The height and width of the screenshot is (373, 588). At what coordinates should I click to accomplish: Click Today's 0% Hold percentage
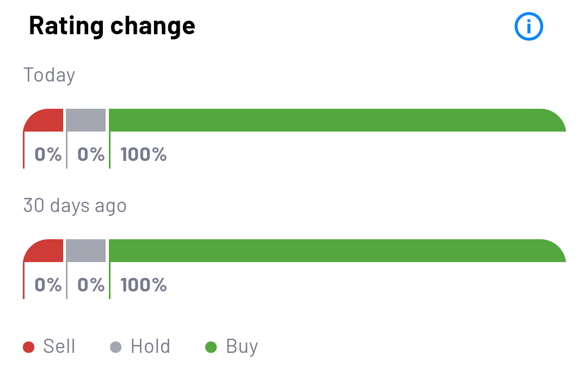click(91, 154)
